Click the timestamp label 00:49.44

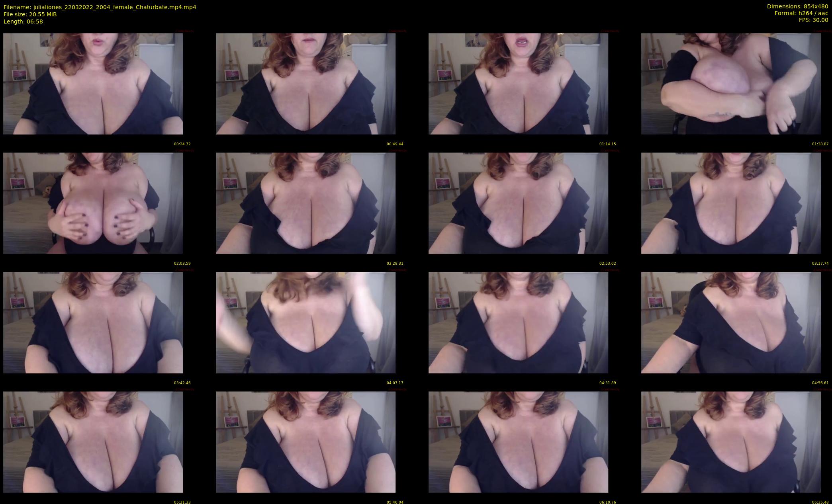(x=395, y=144)
